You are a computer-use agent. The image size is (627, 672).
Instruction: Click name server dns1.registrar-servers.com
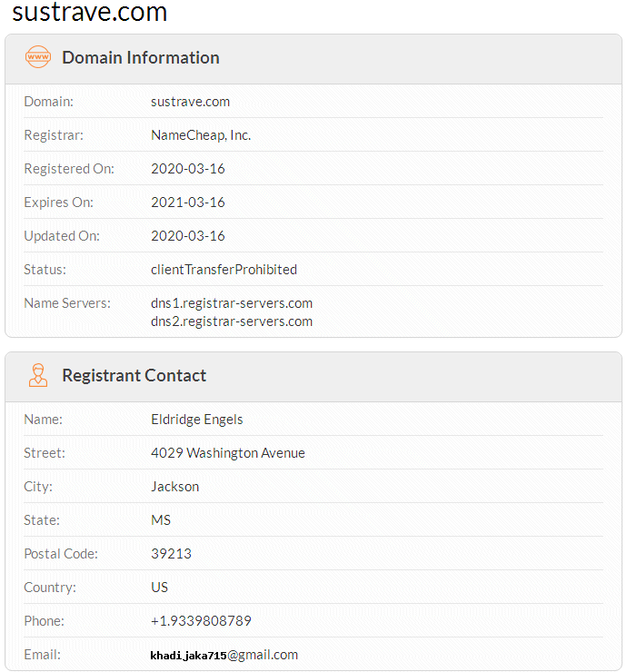tap(232, 303)
